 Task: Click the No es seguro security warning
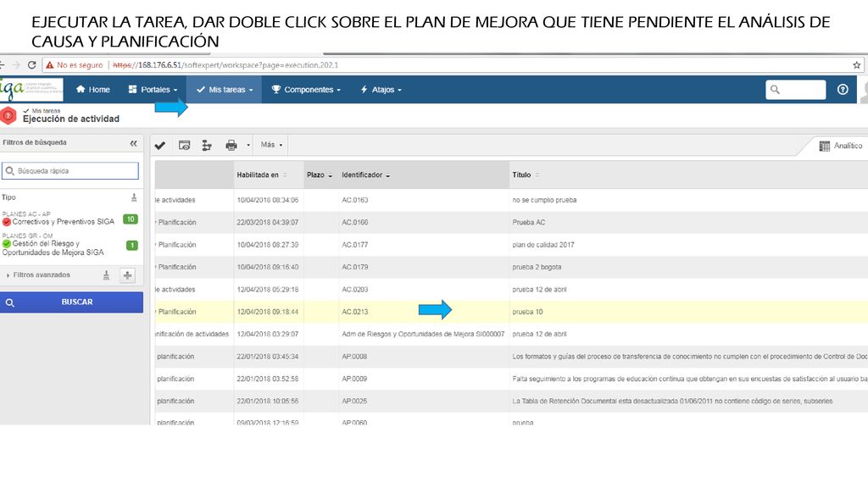coord(75,64)
